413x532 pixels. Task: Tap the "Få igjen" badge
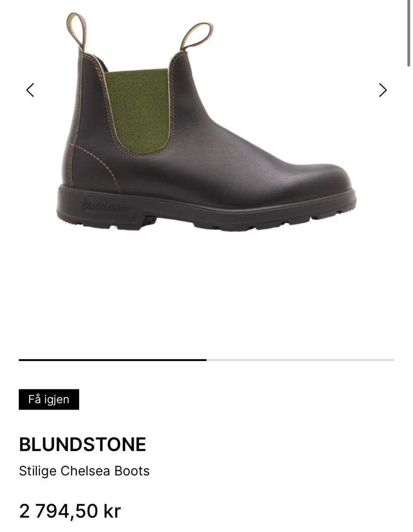point(49,399)
